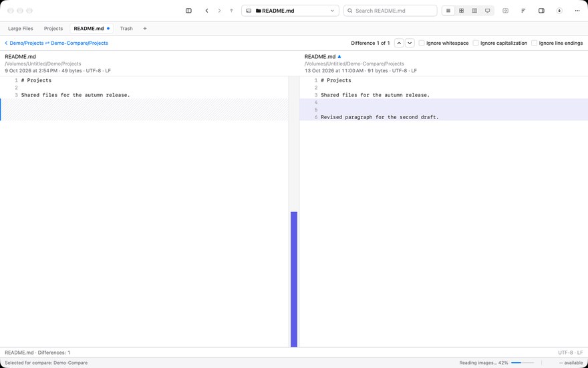The image size is (588, 368).
Task: Enable Ignore line endings checkbox
Action: (534, 43)
